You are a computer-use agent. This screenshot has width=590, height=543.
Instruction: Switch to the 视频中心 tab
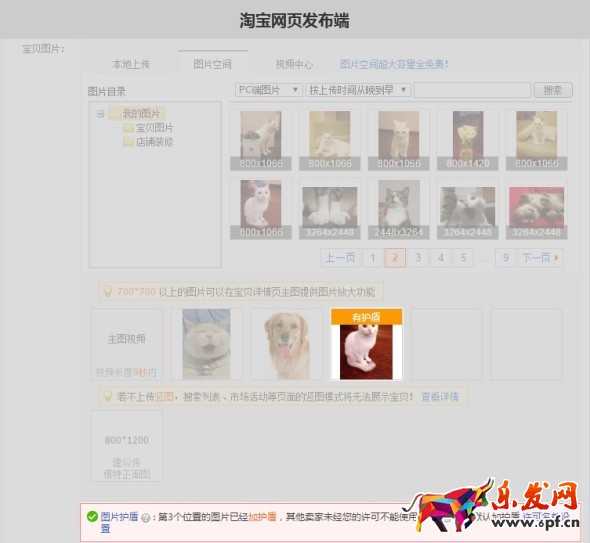(294, 64)
